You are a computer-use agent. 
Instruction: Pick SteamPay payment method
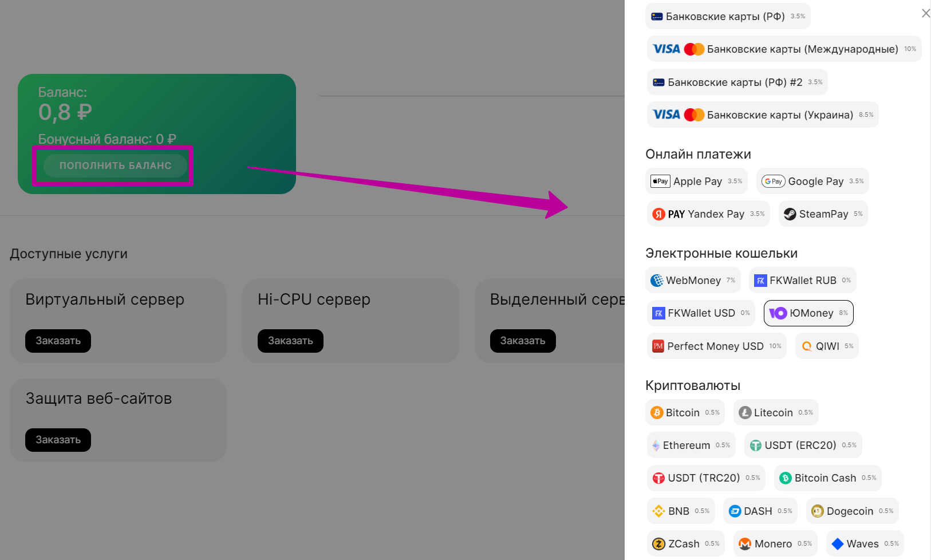(x=823, y=214)
